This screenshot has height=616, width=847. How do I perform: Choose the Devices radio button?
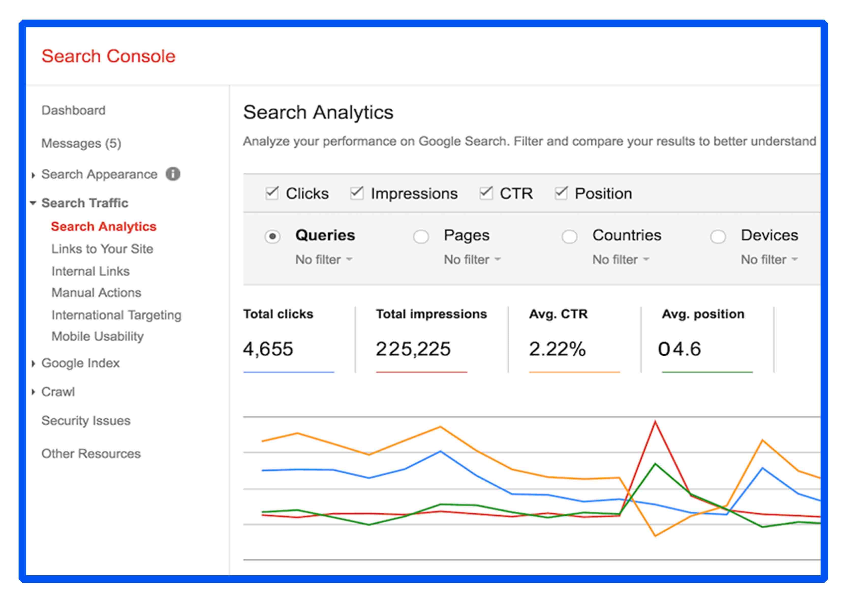pos(718,236)
